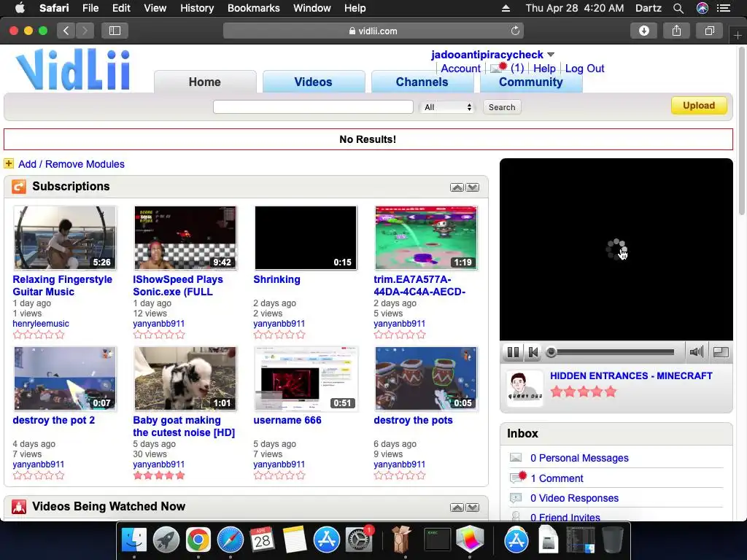
Task: Switch to the Videos tab
Action: (314, 82)
